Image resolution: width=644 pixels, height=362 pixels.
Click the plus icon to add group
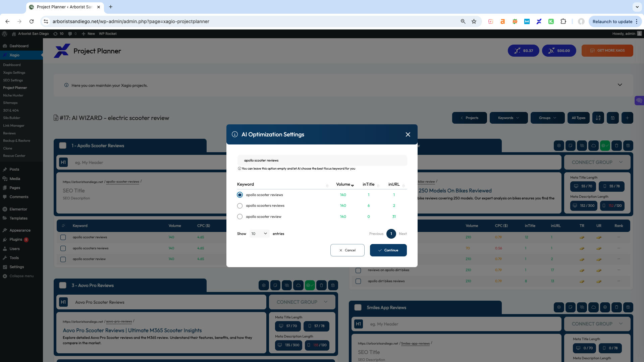(627, 118)
